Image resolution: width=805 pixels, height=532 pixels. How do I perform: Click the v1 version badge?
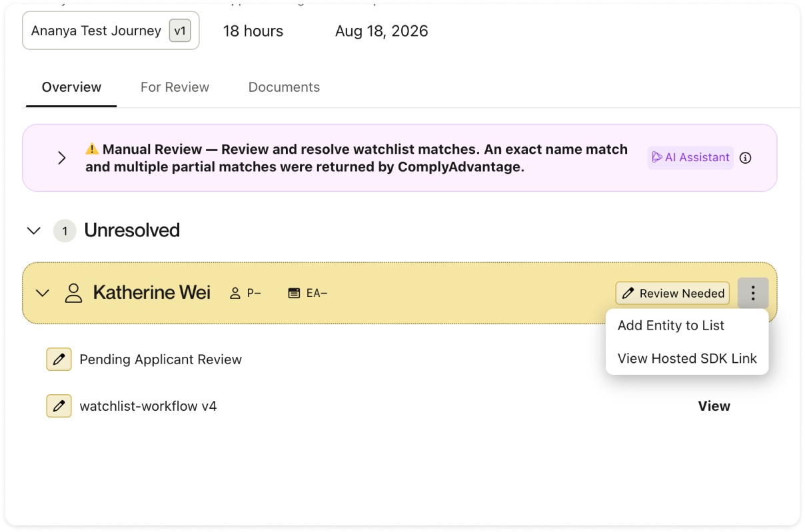point(180,31)
